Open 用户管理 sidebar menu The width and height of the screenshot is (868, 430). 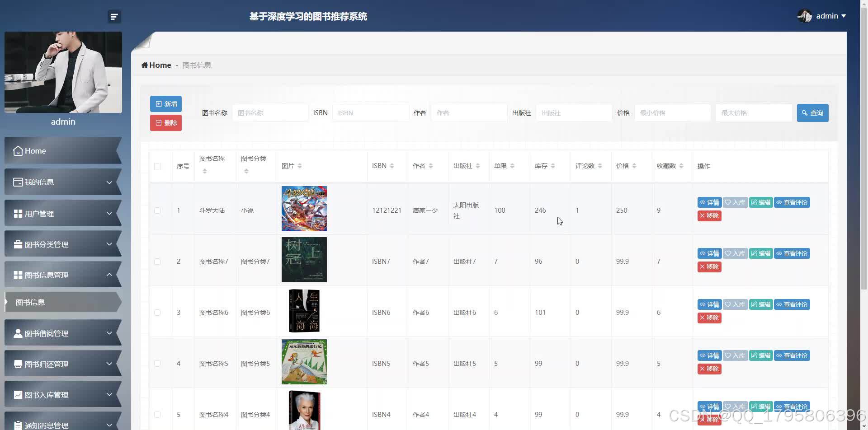[63, 213]
